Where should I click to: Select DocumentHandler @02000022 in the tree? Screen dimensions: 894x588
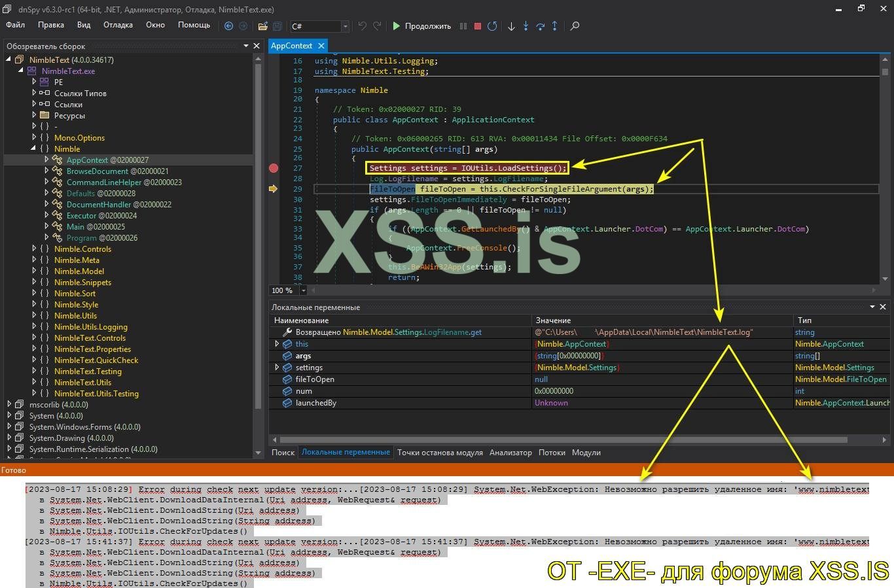pos(119,204)
